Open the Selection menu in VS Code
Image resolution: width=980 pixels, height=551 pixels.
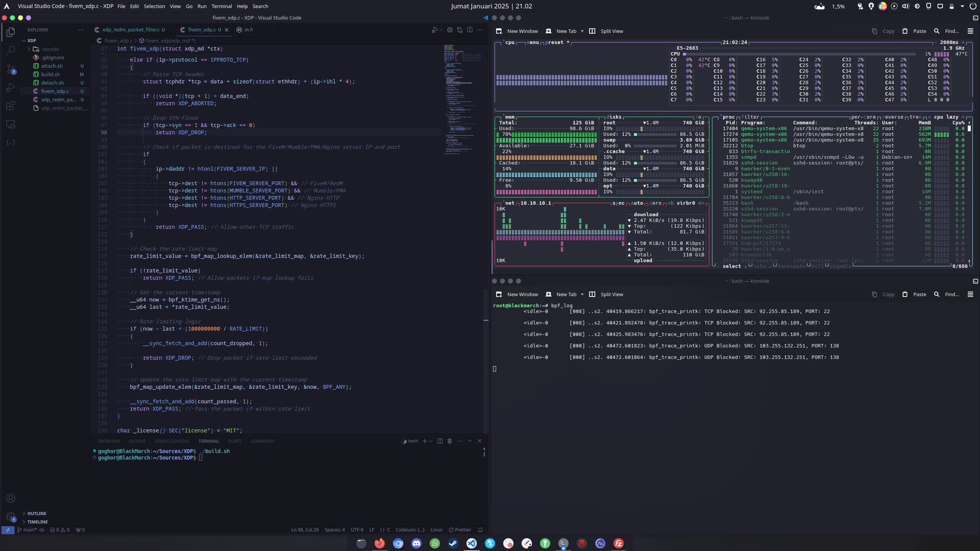click(154, 6)
